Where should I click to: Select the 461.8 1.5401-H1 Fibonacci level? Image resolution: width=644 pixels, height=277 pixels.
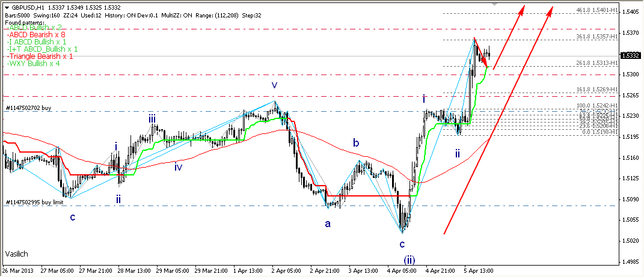pos(597,10)
